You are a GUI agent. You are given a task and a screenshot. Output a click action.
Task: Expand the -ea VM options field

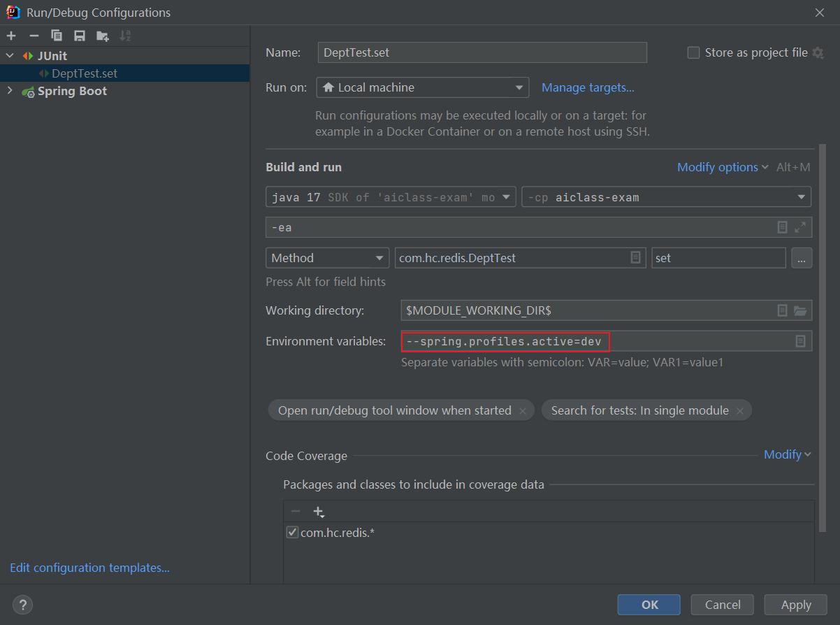[x=800, y=227]
